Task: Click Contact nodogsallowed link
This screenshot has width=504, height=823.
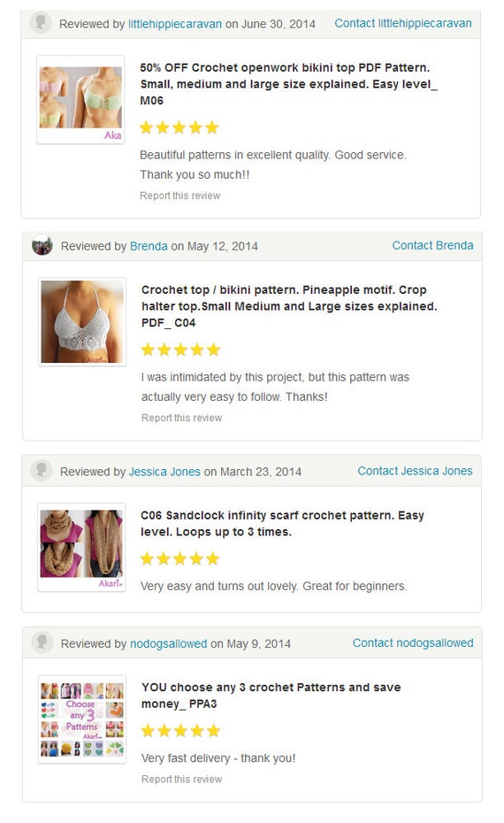Action: 413,643
